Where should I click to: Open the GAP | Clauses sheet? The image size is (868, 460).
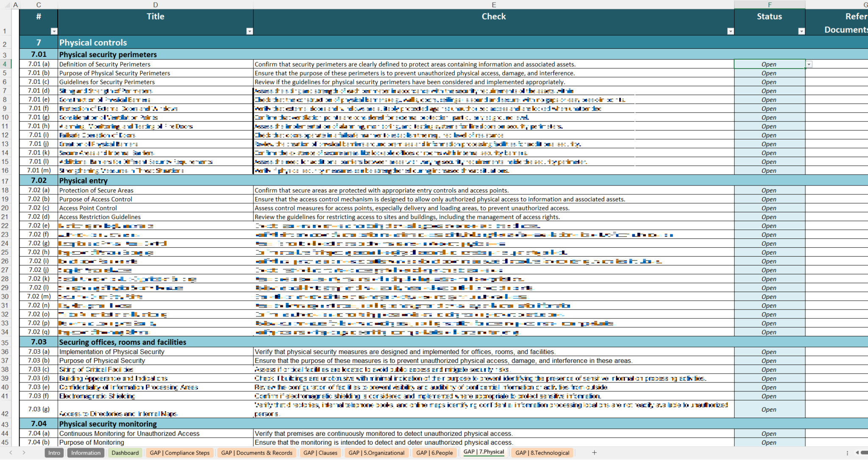[x=320, y=452]
